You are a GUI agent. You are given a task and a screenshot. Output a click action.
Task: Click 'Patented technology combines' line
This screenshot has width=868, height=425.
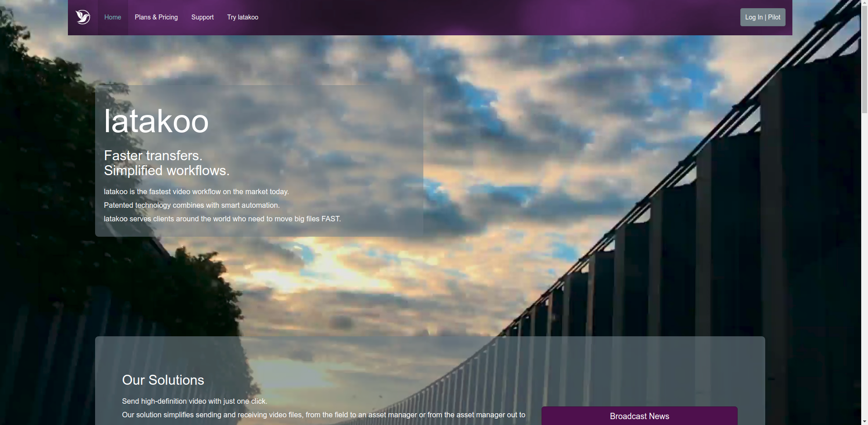192,205
